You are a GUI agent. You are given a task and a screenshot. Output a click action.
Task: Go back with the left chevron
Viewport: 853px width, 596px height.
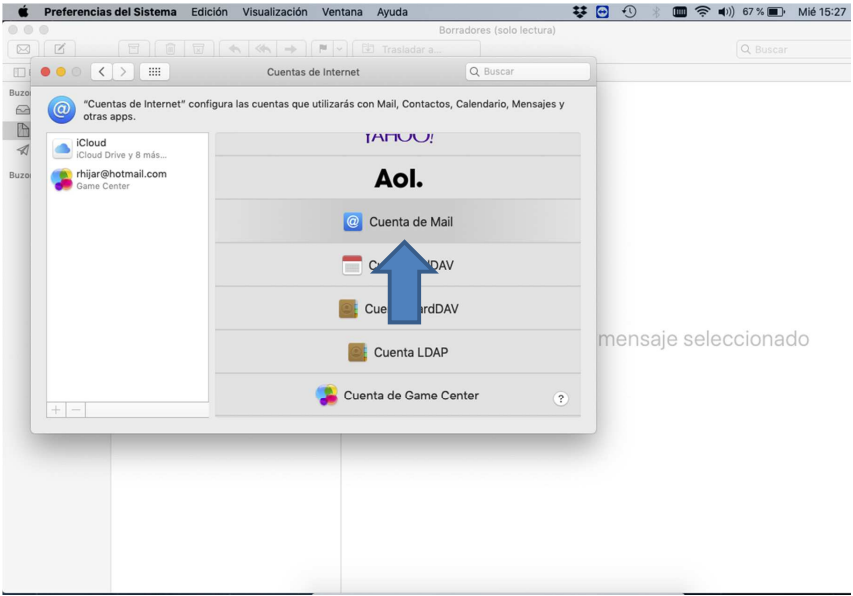click(103, 72)
